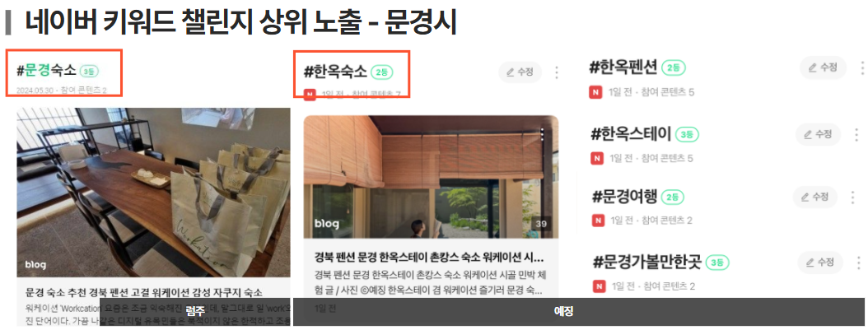Click 수정 button next to #한옥펜션
The image size is (868, 330).
point(824,67)
